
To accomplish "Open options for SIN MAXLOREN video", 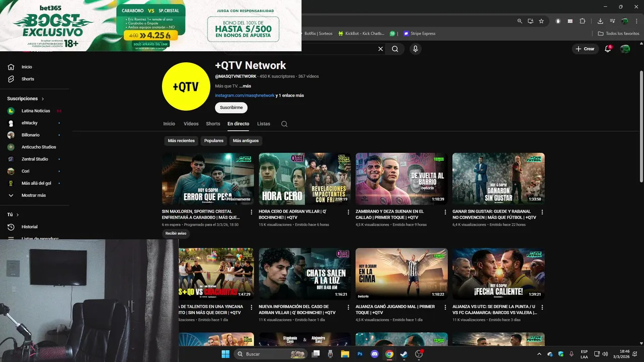I will pyautogui.click(x=251, y=212).
